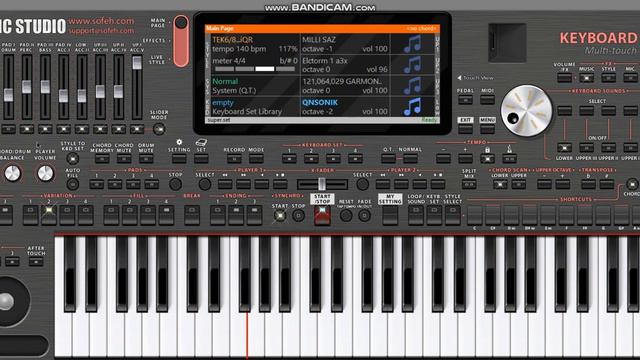Trigger Pad 3
640x360 pixels.
click(133, 184)
